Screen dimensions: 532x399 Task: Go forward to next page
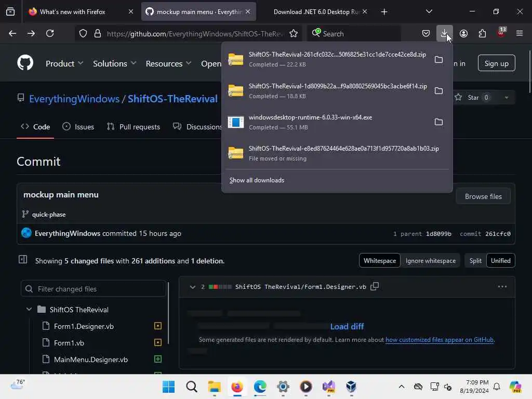(x=31, y=33)
